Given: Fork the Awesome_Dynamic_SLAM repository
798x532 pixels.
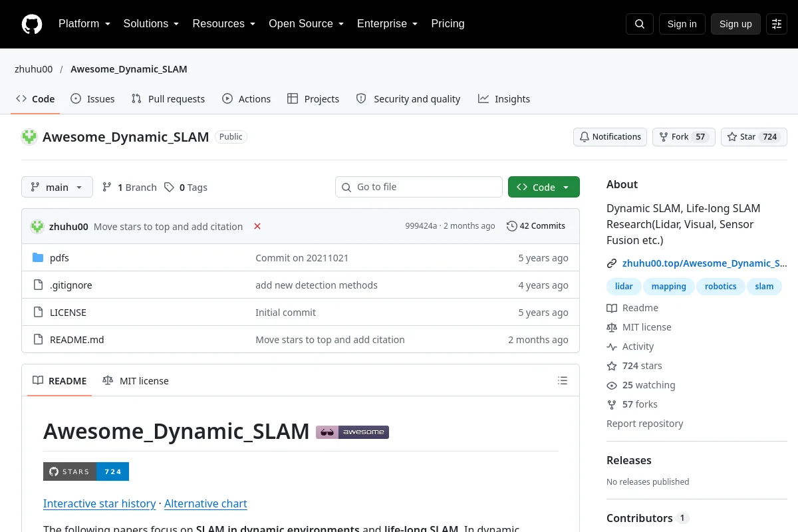Looking at the screenshot, I should point(684,137).
